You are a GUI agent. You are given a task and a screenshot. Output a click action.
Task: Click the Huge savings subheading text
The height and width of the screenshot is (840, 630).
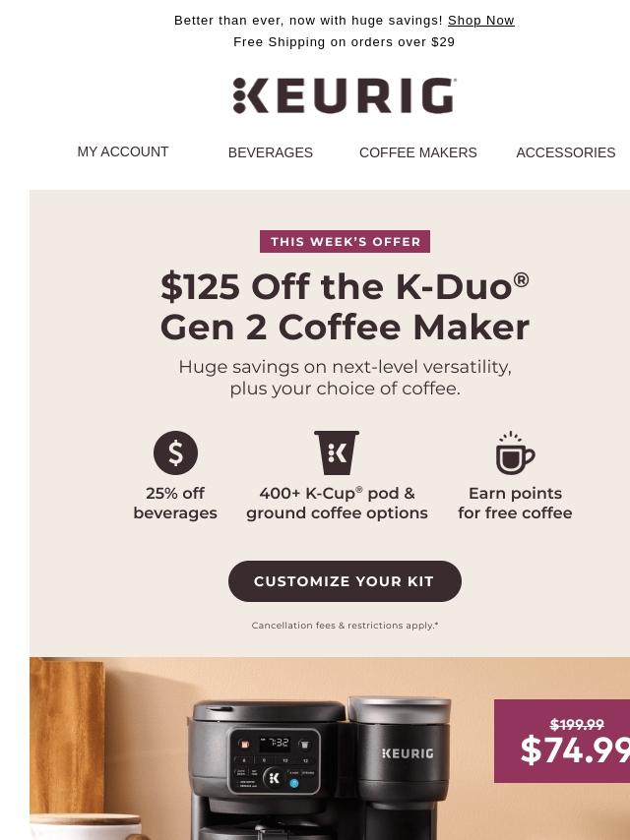pos(345,378)
